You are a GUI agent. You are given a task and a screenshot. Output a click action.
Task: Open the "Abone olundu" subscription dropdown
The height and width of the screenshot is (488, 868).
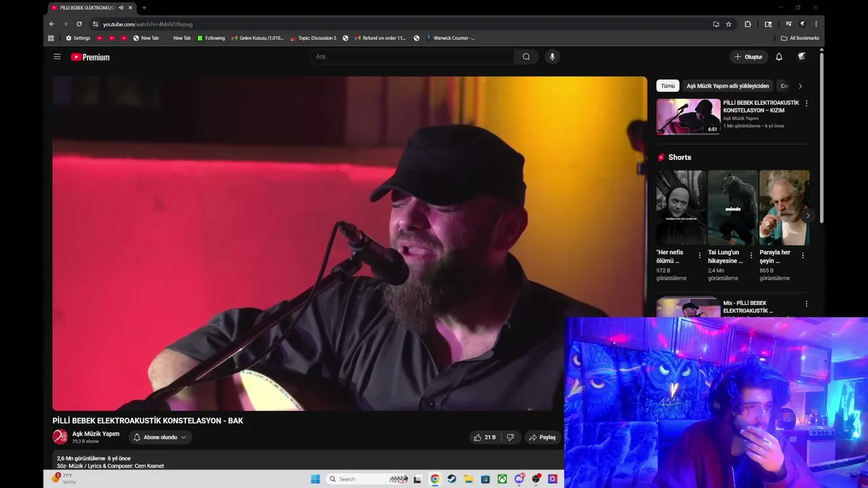tap(160, 437)
